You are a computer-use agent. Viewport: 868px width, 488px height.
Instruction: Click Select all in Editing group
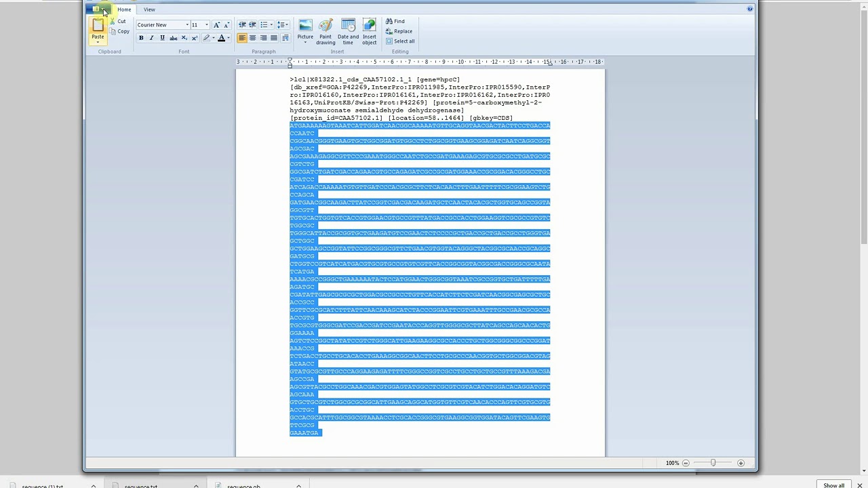[400, 41]
